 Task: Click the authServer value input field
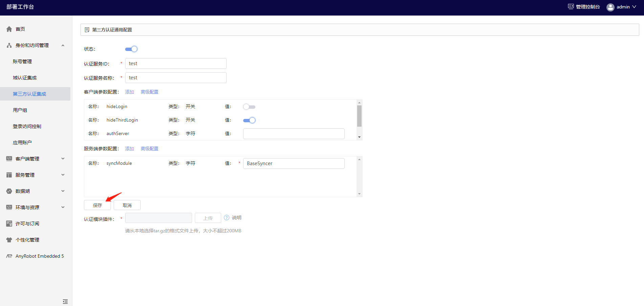(x=294, y=134)
